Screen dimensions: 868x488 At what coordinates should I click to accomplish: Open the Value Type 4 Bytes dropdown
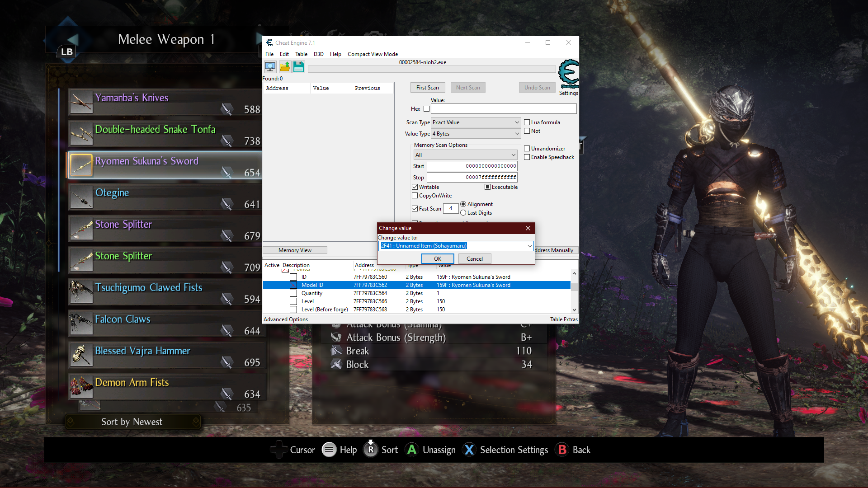point(476,133)
